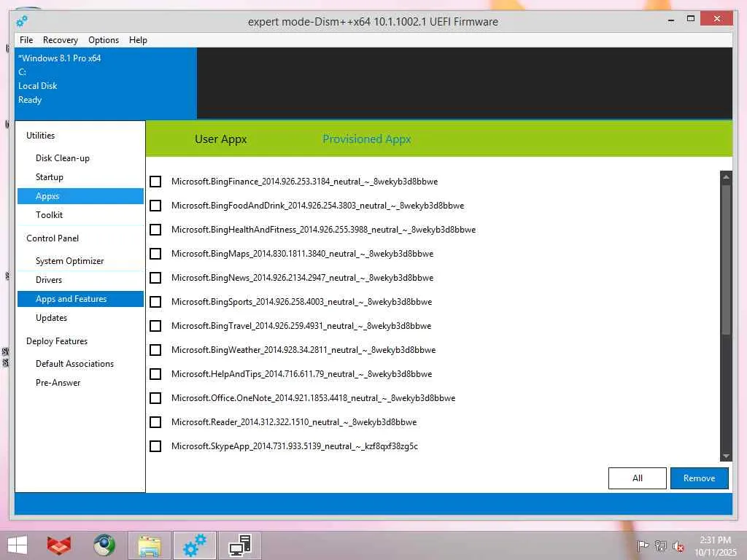Switch to Dism++ gears taskbar icon
Viewport: 747px width, 560px height.
coord(194,545)
